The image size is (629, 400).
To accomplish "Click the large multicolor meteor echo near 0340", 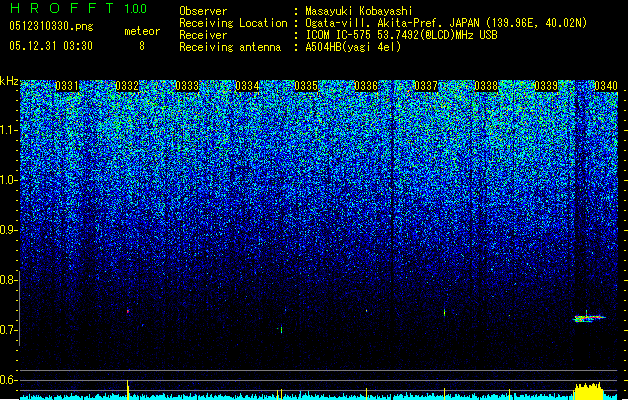I will 589,318.
